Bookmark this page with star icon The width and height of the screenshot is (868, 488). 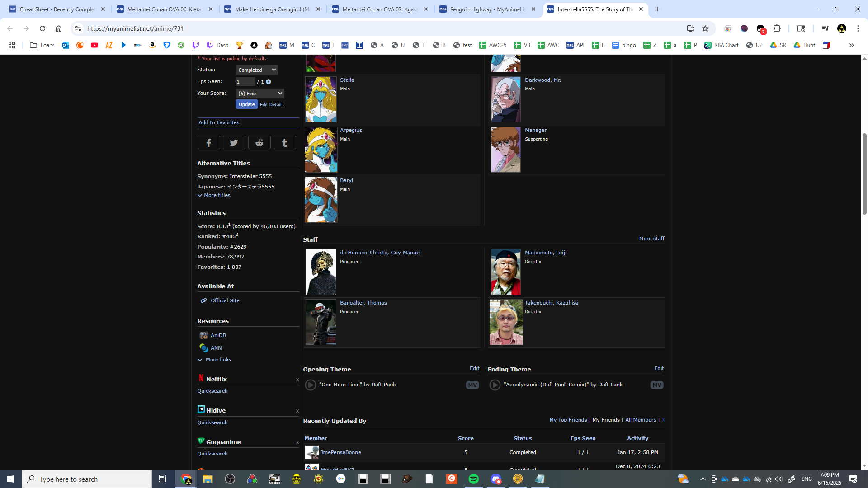[705, 28]
